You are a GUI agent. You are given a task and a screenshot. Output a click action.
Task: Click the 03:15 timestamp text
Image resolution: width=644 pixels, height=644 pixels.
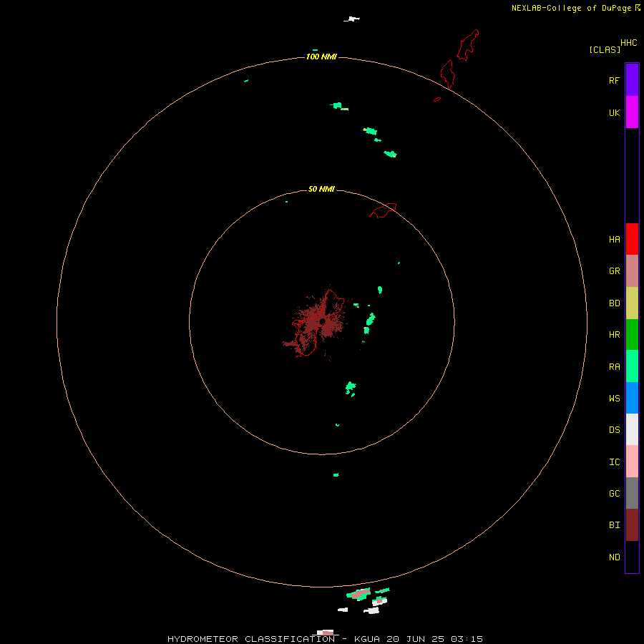(467, 639)
